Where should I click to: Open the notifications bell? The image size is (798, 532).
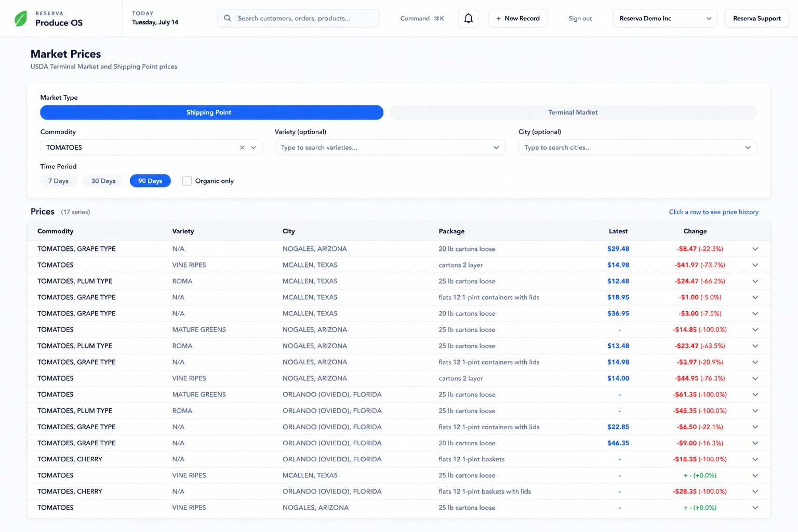point(468,18)
